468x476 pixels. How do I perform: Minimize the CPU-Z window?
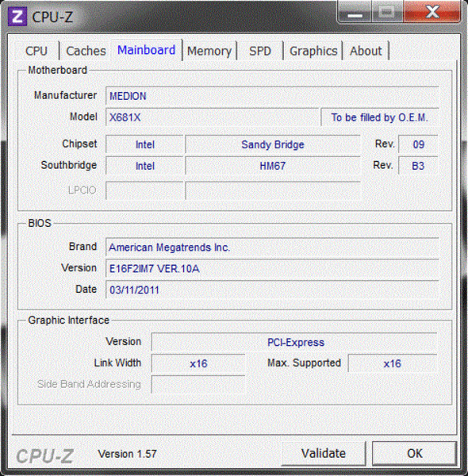(355, 12)
